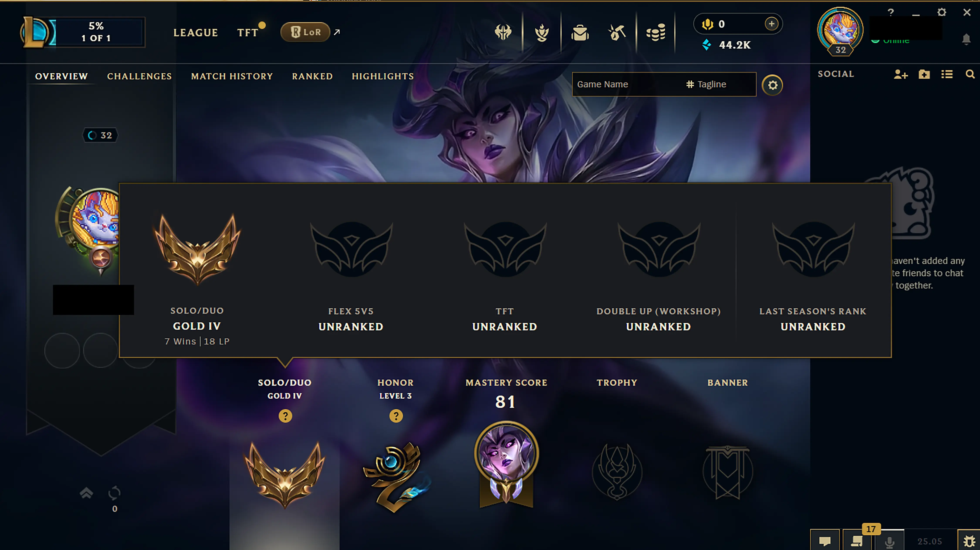Click the Honor Level question mark icon
The width and height of the screenshot is (980, 550).
tap(396, 416)
